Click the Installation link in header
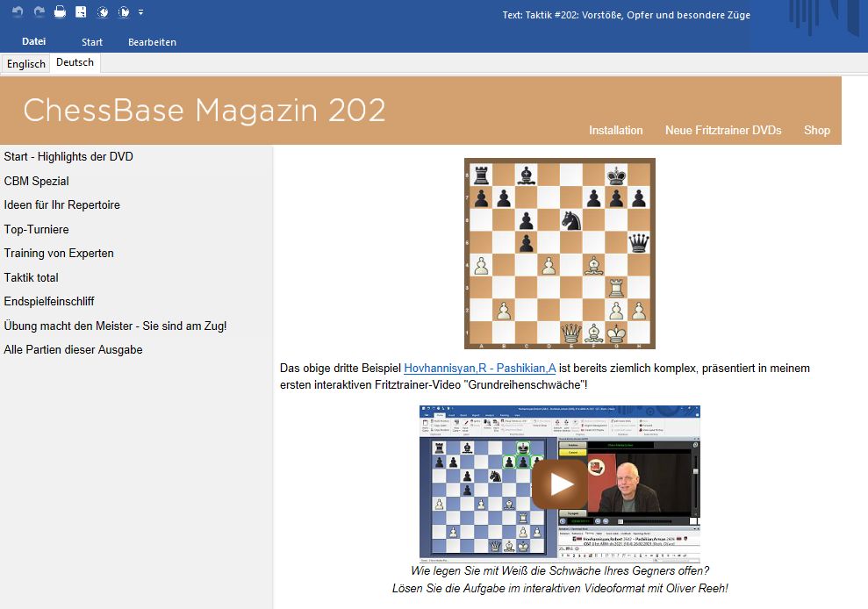This screenshot has height=609, width=868. pyautogui.click(x=615, y=130)
